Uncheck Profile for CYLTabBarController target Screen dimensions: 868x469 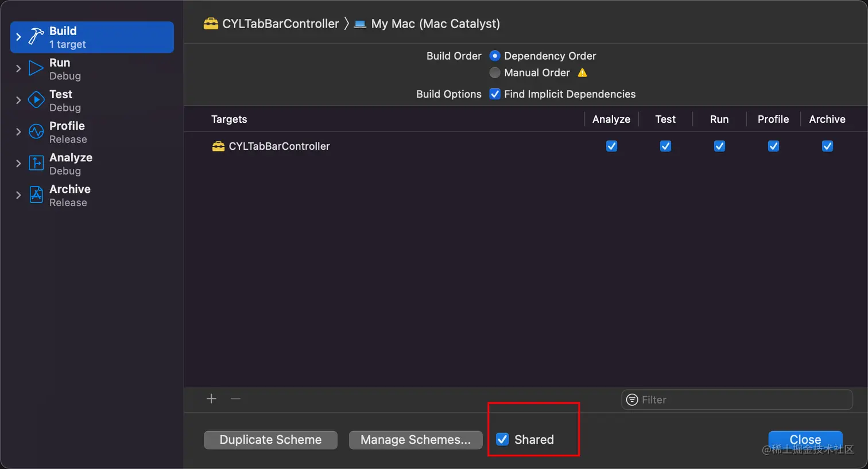point(773,146)
